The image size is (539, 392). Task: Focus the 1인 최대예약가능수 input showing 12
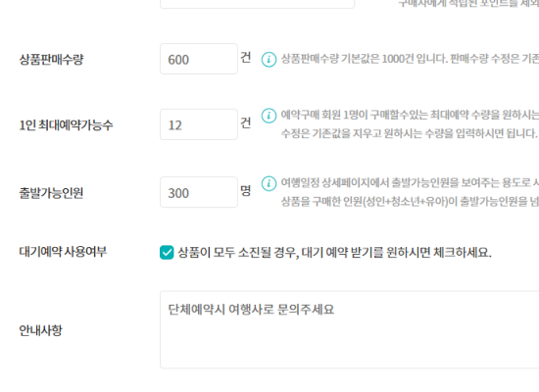coord(199,124)
